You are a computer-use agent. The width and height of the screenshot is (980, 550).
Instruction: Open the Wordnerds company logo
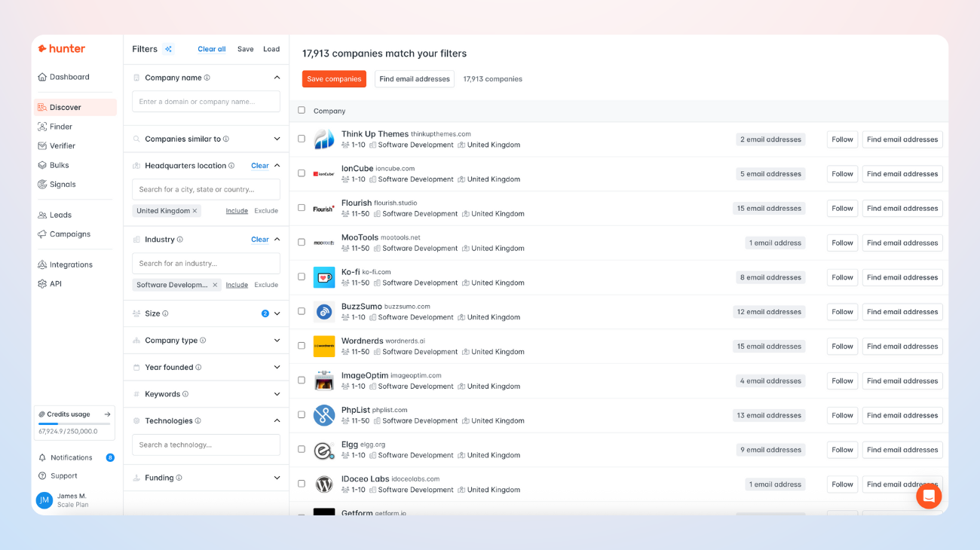click(x=324, y=347)
